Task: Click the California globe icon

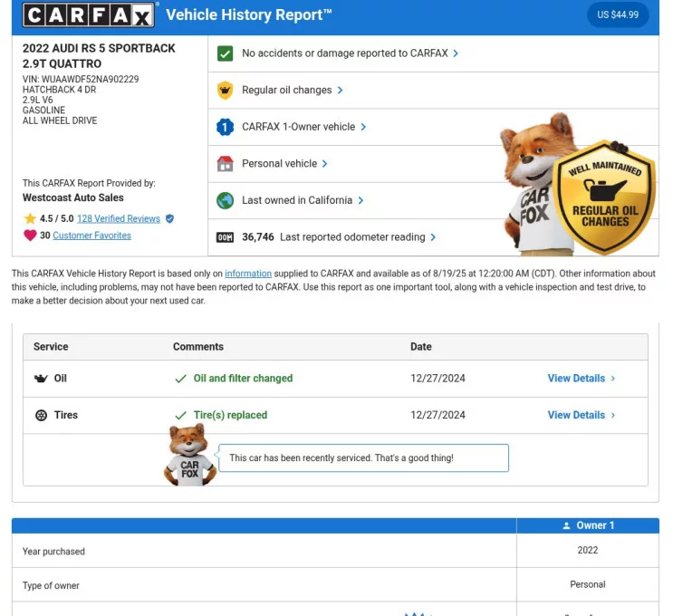Action: pos(226,201)
